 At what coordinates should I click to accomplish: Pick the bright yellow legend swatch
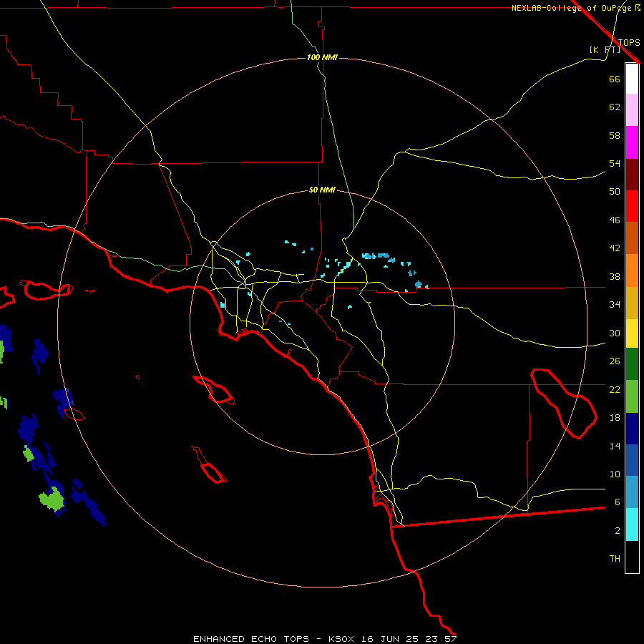[632, 333]
